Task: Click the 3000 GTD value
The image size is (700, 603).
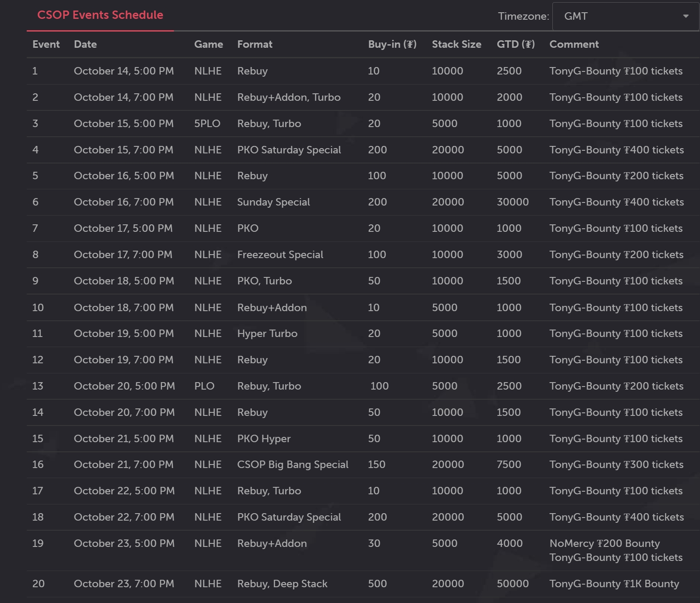Action: tap(509, 255)
